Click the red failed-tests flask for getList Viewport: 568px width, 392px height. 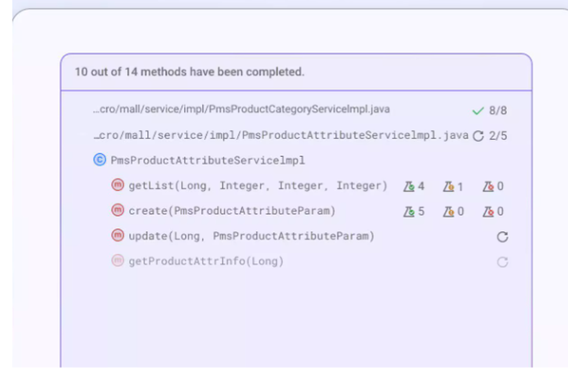(x=488, y=186)
